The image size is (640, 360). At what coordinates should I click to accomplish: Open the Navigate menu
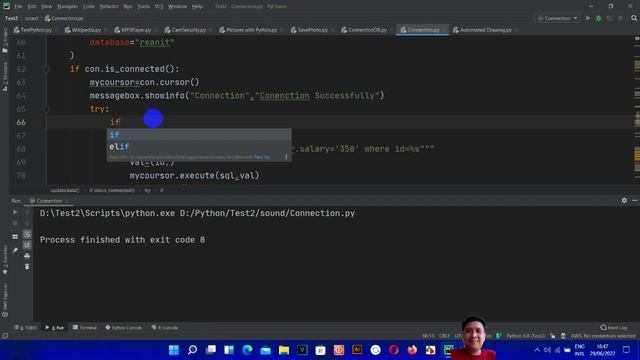tap(67, 7)
